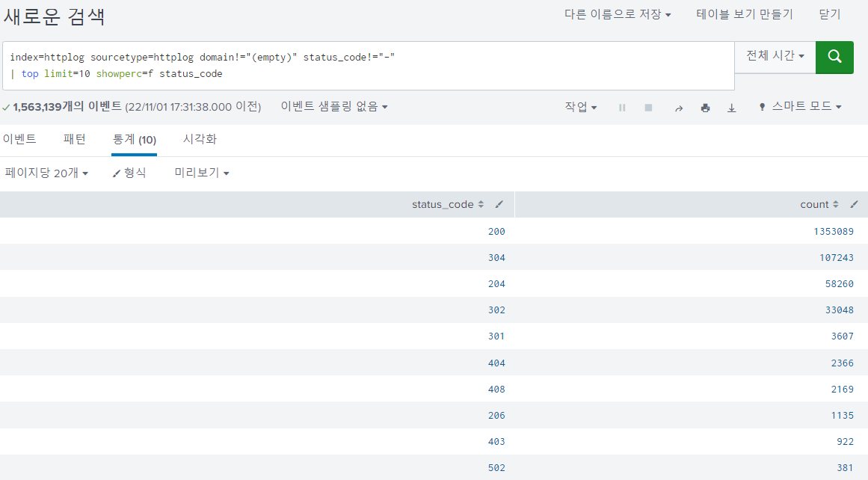Run the search with green magnifier button
The height and width of the screenshot is (480, 868).
834,57
